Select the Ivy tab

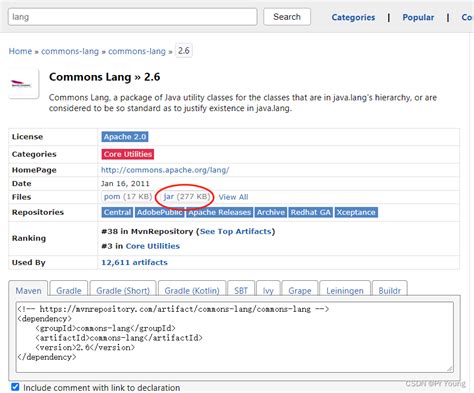coord(268,290)
